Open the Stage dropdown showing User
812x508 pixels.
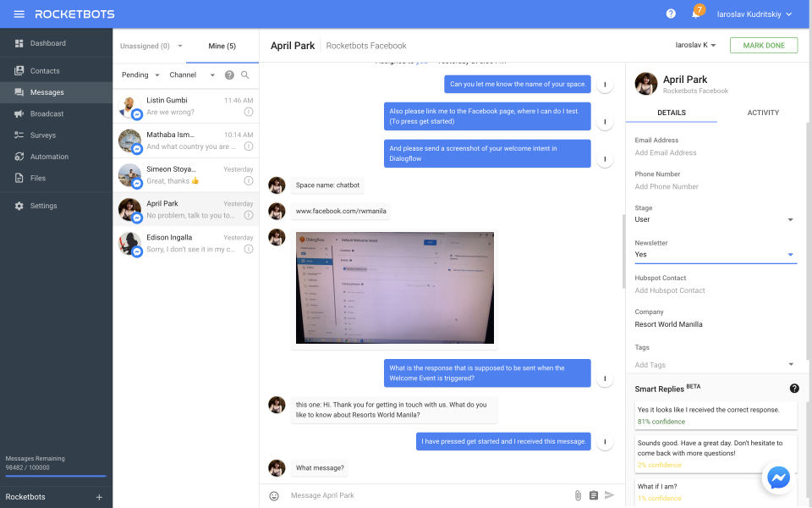[x=715, y=219]
